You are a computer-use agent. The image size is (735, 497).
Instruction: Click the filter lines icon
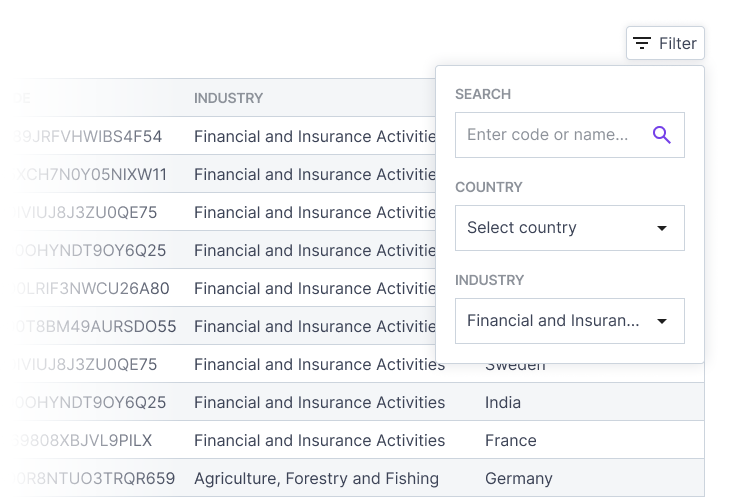642,43
